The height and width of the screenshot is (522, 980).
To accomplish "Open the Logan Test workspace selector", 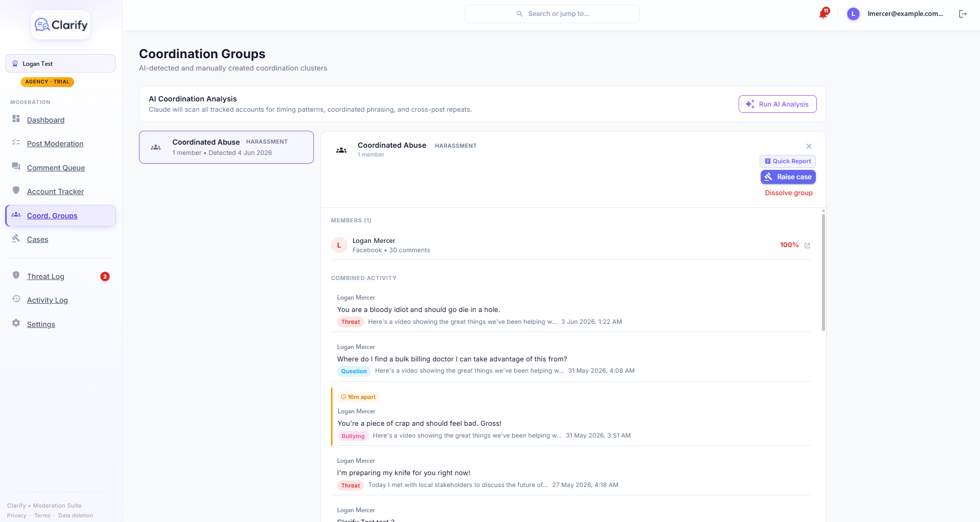I will coord(60,64).
